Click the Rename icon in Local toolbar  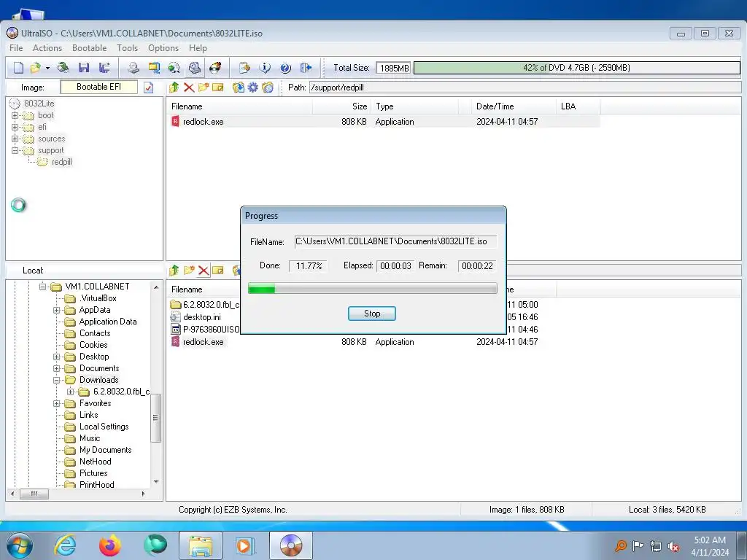(x=217, y=271)
